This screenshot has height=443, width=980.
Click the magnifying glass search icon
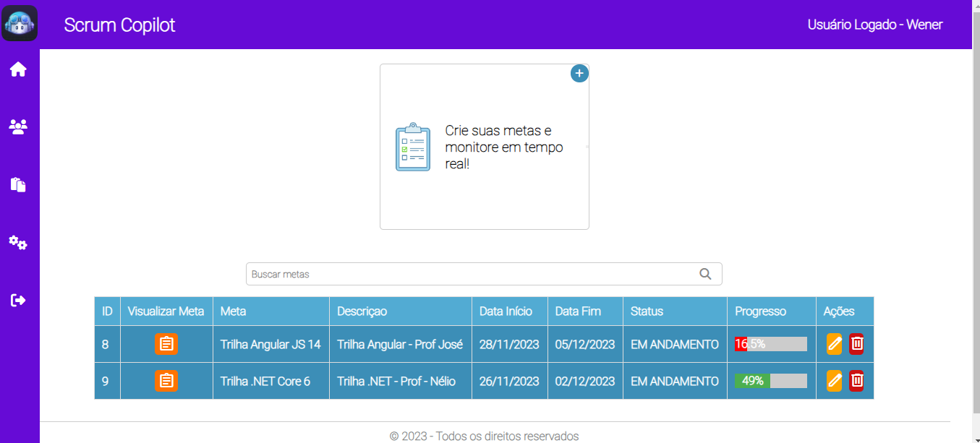[705, 274]
